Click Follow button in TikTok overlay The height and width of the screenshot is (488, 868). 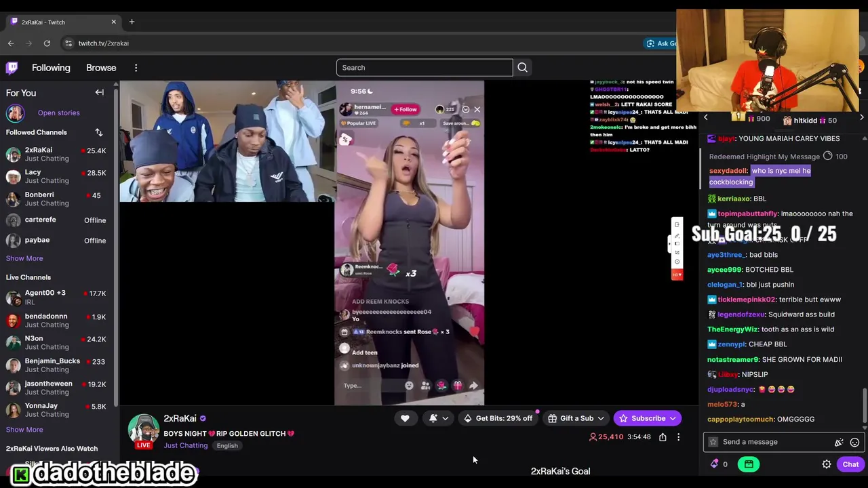tap(406, 109)
